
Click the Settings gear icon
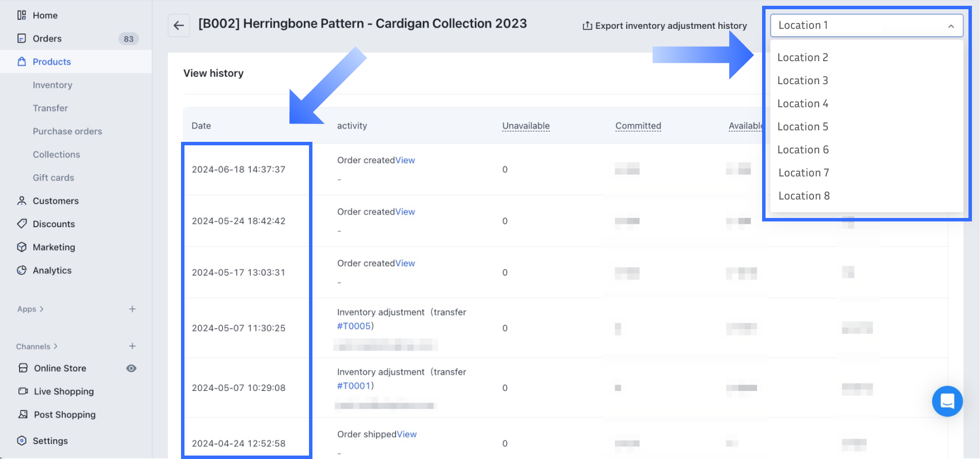[22, 441]
